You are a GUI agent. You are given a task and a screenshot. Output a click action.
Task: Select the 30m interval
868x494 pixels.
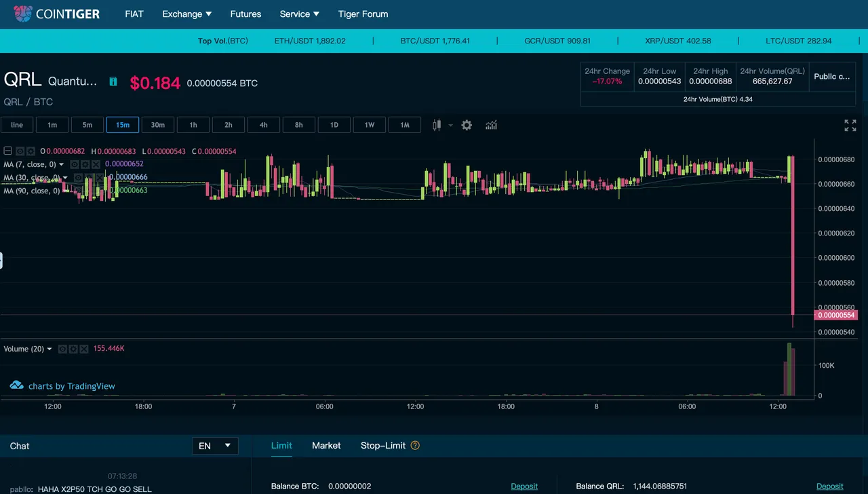[158, 125]
